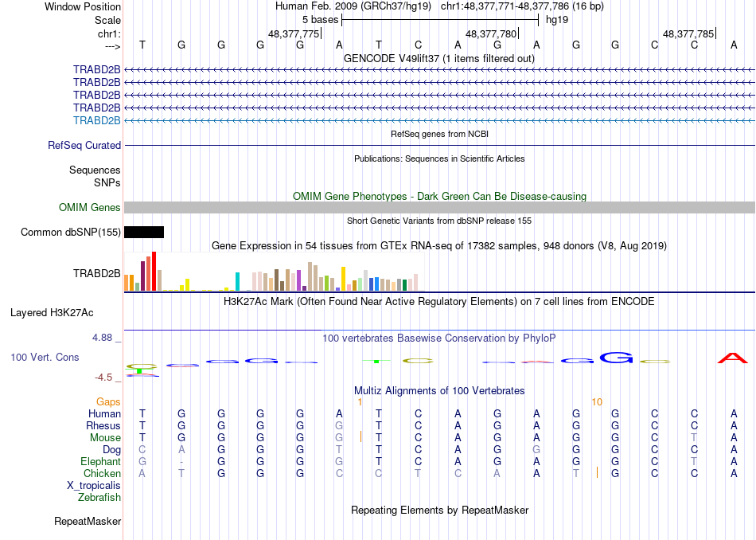Click Publications: Sequences in Scientific Articles title
Viewport: 756px width, 540px height.
point(439,158)
